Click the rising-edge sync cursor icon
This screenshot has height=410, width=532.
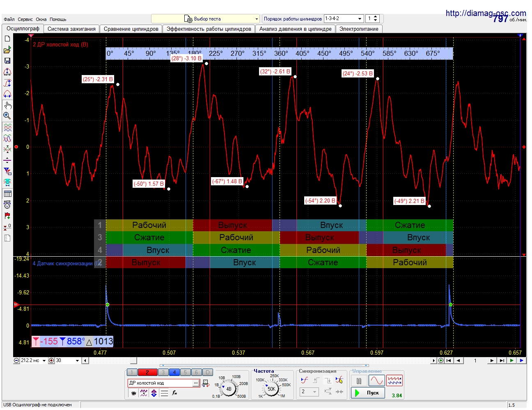coord(305,380)
